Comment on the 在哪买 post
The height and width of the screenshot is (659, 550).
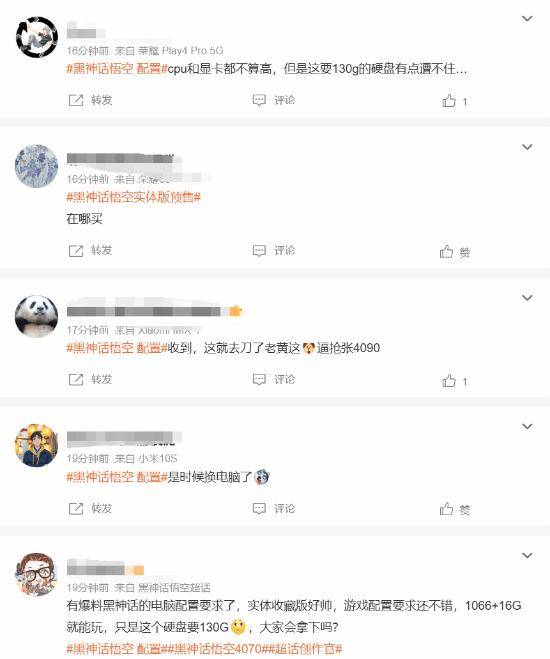tap(274, 250)
